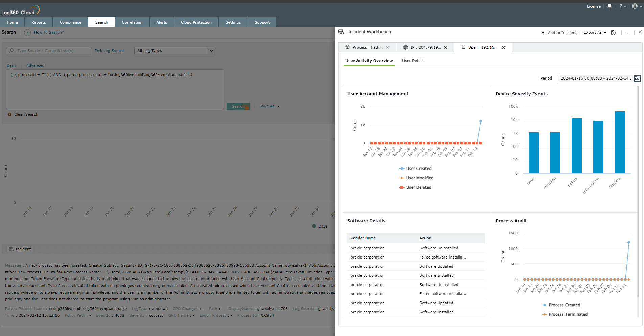Toggle Process Terminated legend series

click(x=565, y=314)
